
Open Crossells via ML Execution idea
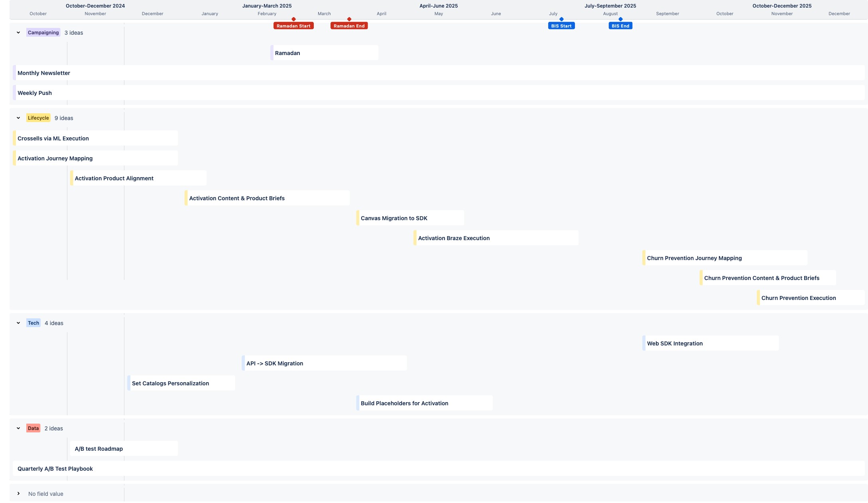pos(95,138)
